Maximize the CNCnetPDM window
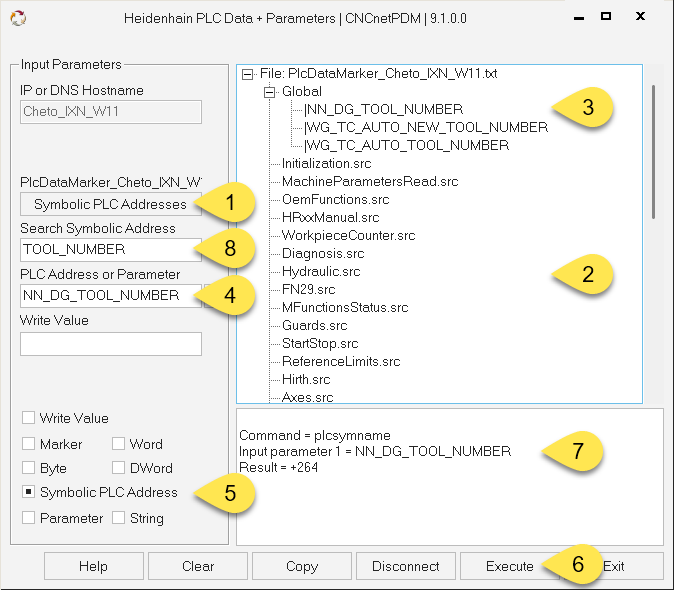 point(606,16)
